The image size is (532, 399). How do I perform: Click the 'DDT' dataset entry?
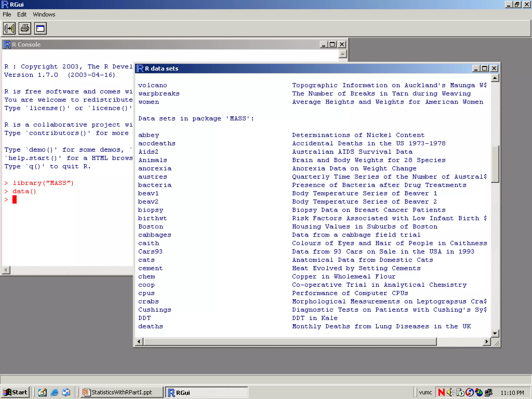click(144, 318)
